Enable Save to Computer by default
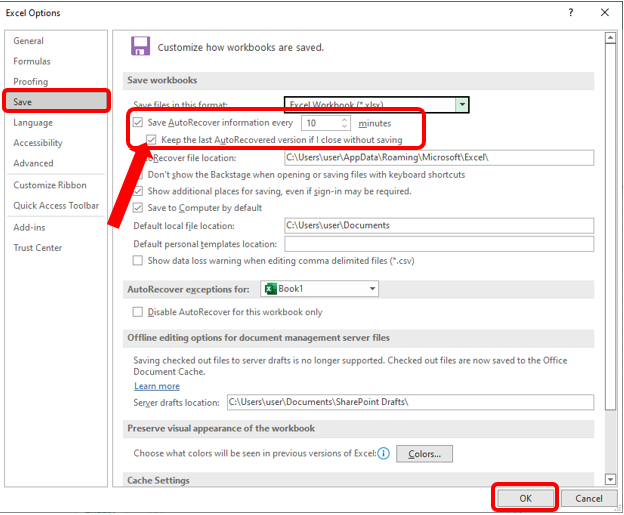Image resolution: width=624 pixels, height=515 pixels. point(138,208)
